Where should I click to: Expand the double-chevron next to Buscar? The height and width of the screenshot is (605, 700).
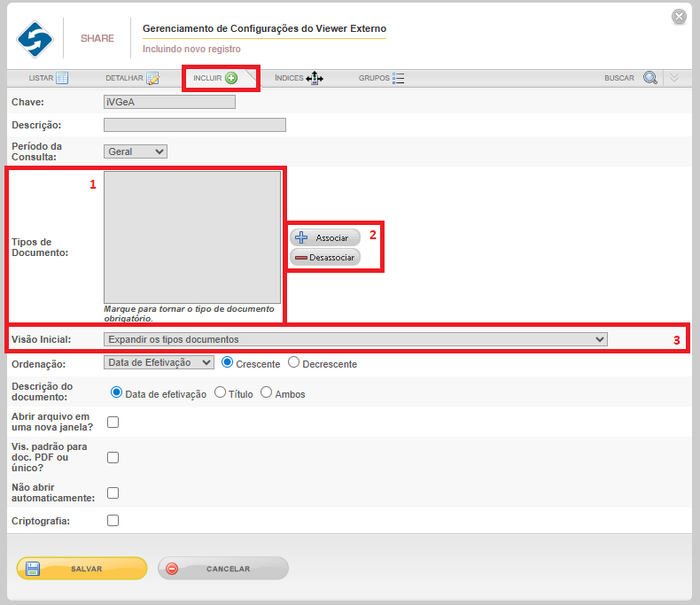[x=674, y=78]
